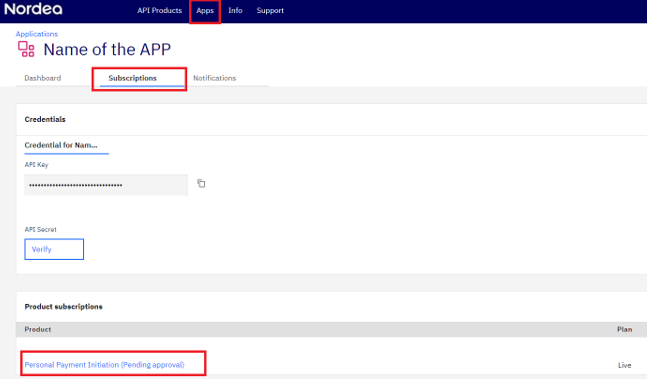The image size is (647, 382).
Task: Click the 'Product subscriptions' heading
Action: 64,307
